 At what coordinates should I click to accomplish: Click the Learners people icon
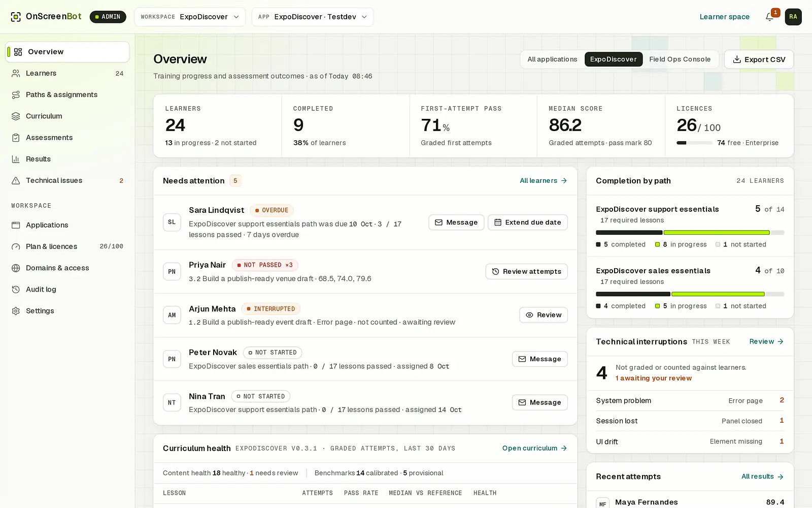click(16, 73)
